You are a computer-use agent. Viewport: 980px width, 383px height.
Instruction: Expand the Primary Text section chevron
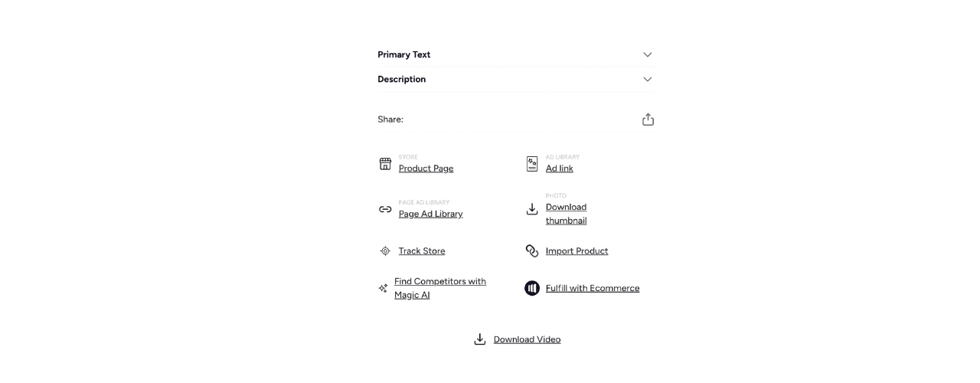coord(648,54)
